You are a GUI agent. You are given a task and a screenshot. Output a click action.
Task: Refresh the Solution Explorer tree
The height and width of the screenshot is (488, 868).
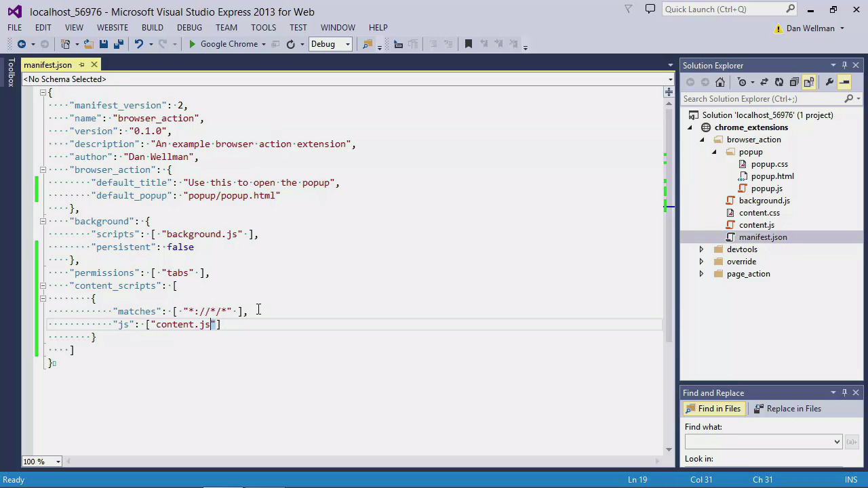point(779,82)
